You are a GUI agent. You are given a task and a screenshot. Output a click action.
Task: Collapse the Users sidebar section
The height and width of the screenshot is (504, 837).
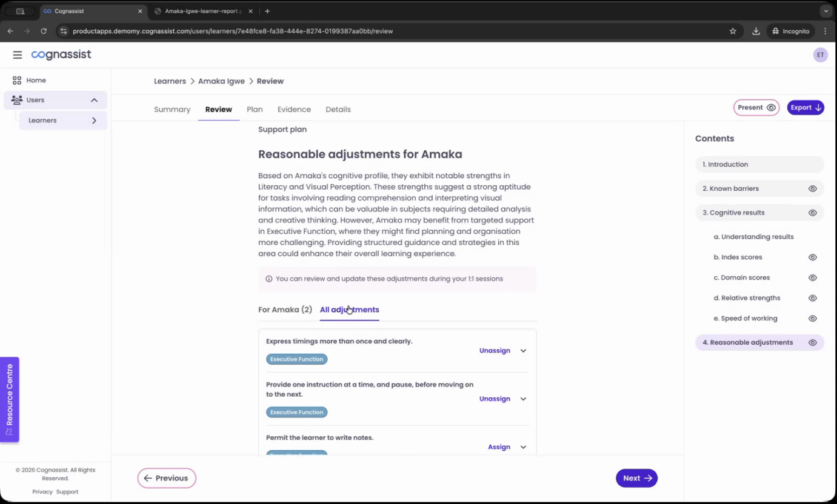pos(94,100)
